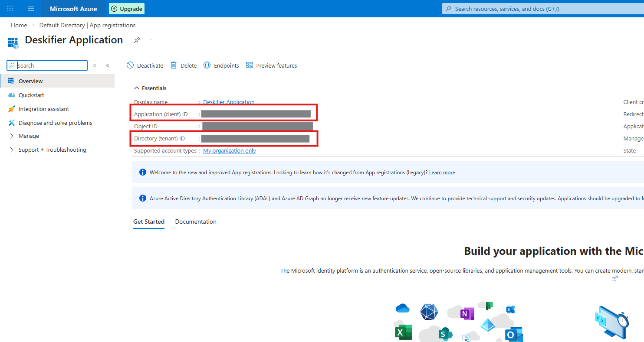The width and height of the screenshot is (644, 342).
Task: Click the welcome banner info icon
Action: 143,172
